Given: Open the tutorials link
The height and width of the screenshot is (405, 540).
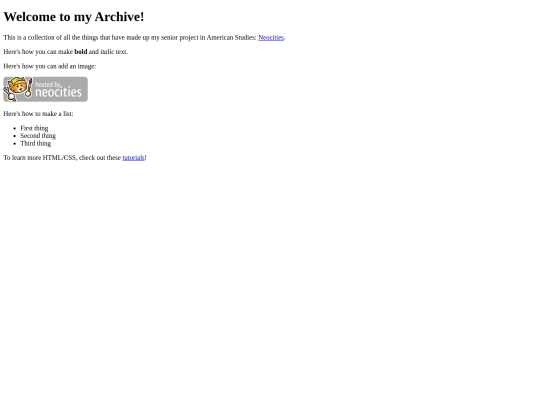Looking at the screenshot, I should [x=133, y=158].
